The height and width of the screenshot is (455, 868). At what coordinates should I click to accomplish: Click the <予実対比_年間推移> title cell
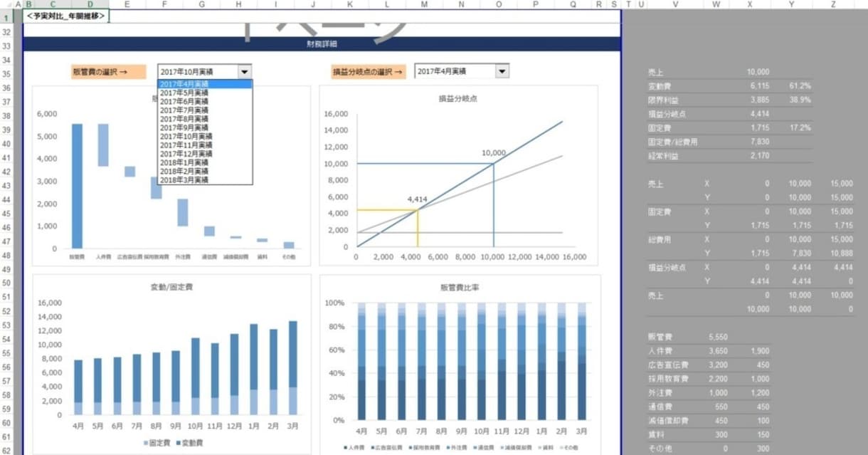pos(66,16)
